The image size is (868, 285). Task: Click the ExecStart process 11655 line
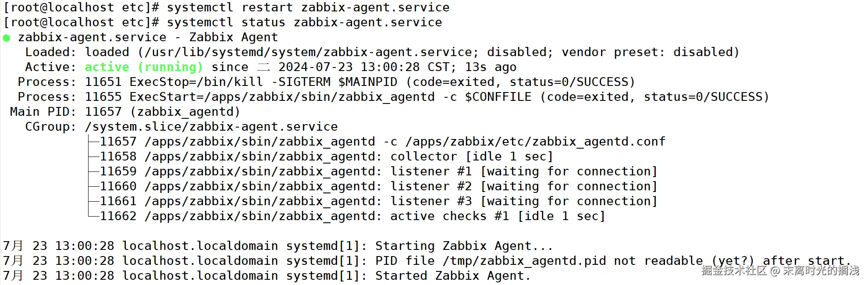coord(427,97)
